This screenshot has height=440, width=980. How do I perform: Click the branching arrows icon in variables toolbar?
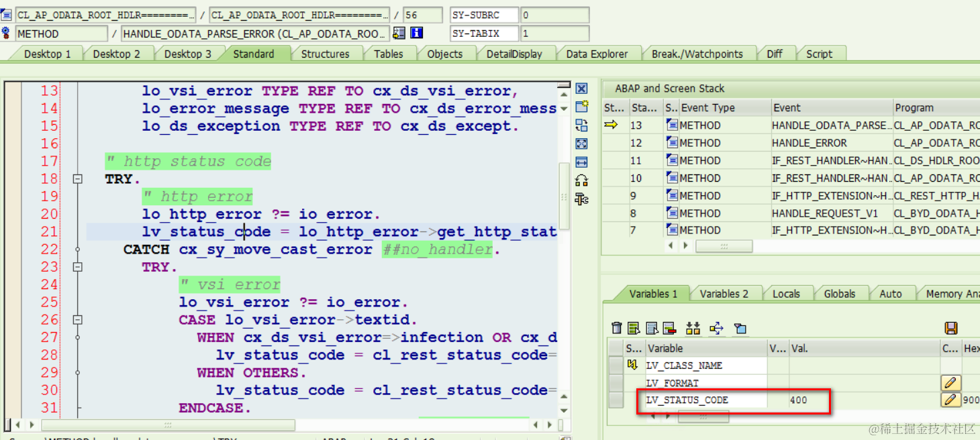[717, 328]
